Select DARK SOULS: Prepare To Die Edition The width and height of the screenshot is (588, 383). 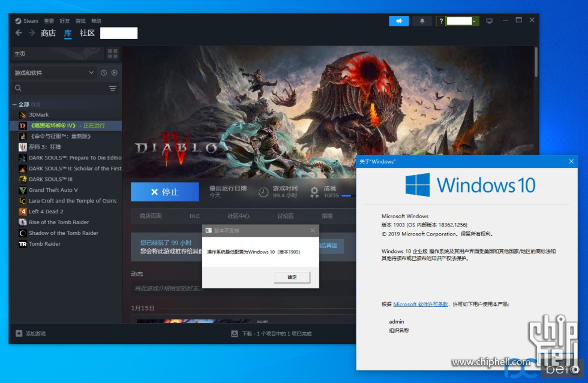[x=65, y=158]
